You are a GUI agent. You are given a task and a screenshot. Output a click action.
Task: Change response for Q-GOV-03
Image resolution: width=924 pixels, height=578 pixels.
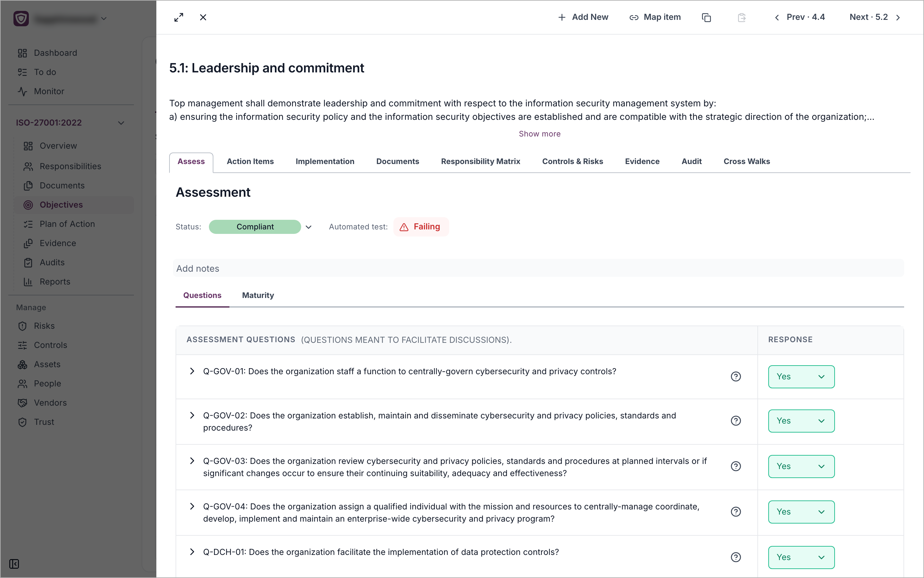(801, 467)
